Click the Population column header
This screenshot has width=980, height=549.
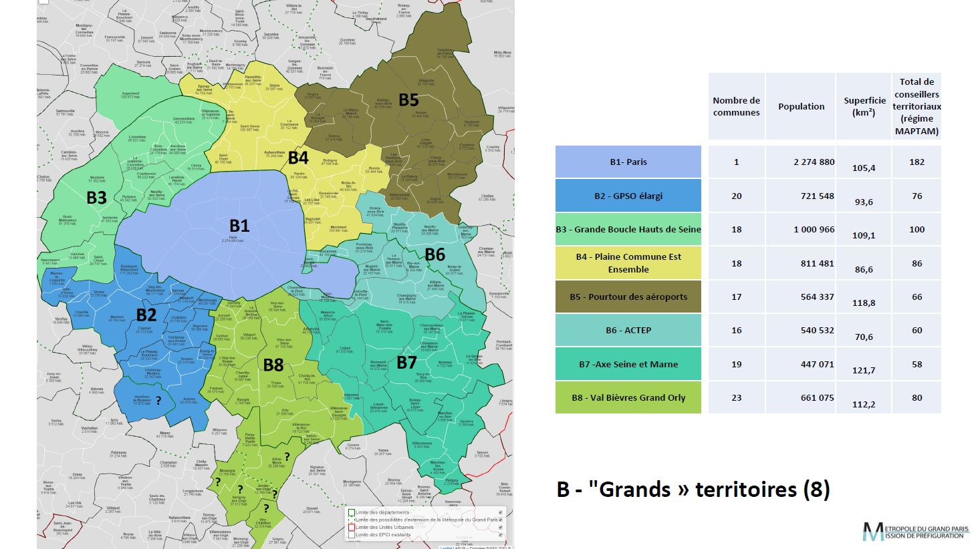coord(801,106)
